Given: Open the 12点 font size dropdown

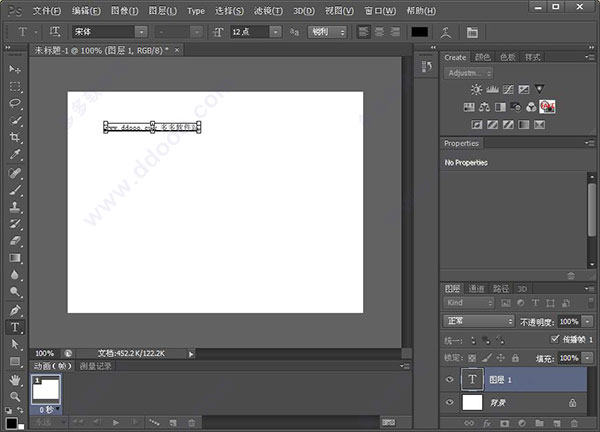Looking at the screenshot, I should click(x=276, y=32).
